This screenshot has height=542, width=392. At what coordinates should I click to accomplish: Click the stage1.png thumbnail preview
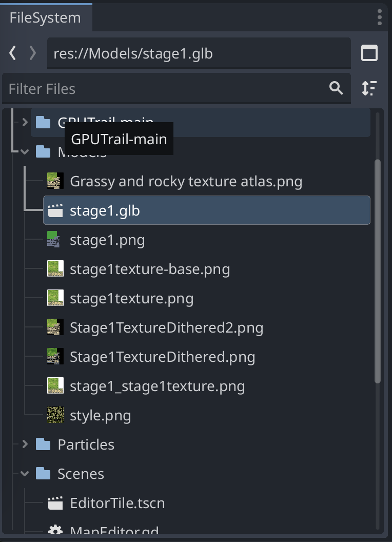point(55,240)
